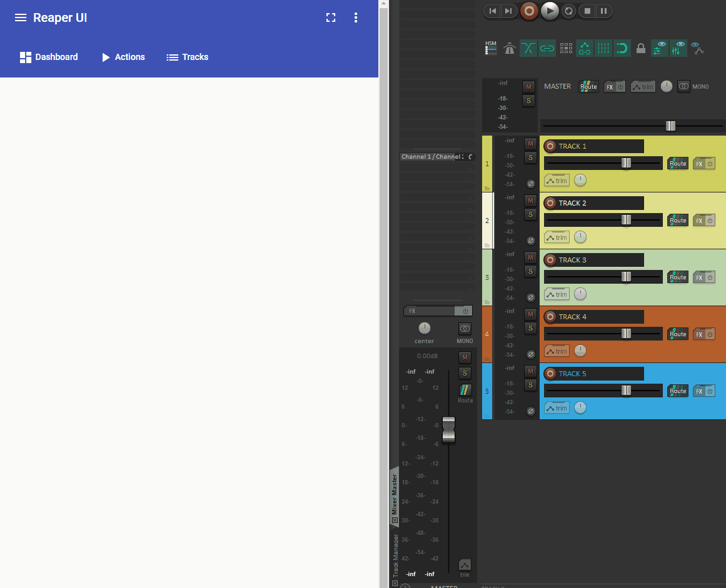The width and height of the screenshot is (726, 588).
Task: Open the Actions tab
Action: click(123, 57)
